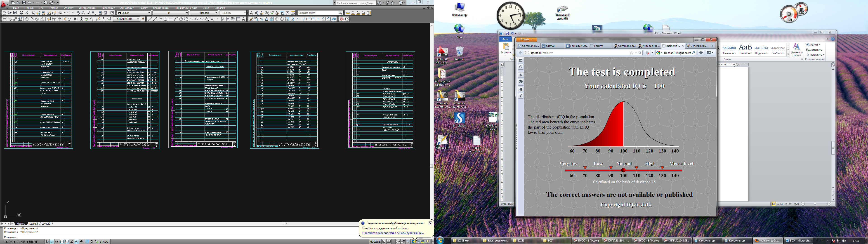Click the Rotate tool in AutoCAD Modify toolbar
The height and width of the screenshot is (244, 868).
(x=282, y=19)
